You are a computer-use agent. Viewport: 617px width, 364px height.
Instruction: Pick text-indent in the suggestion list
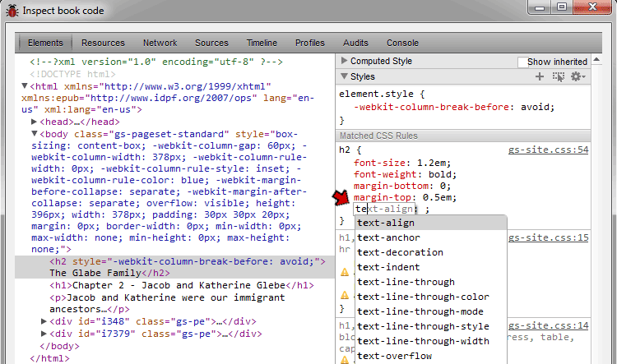click(390, 267)
